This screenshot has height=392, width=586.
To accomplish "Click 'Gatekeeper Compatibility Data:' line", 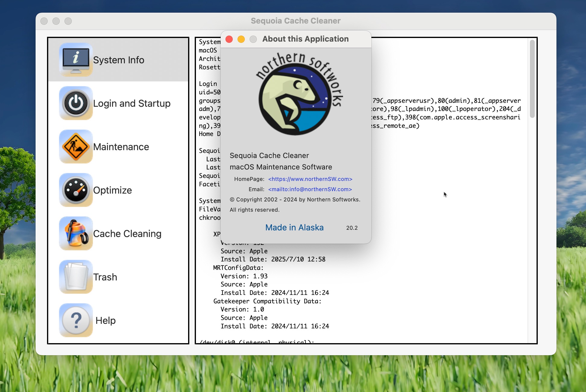I will 267,301.
